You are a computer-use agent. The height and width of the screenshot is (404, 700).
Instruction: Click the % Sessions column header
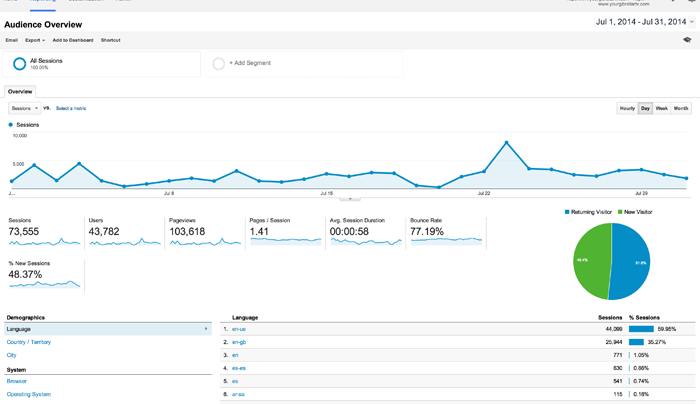point(644,317)
